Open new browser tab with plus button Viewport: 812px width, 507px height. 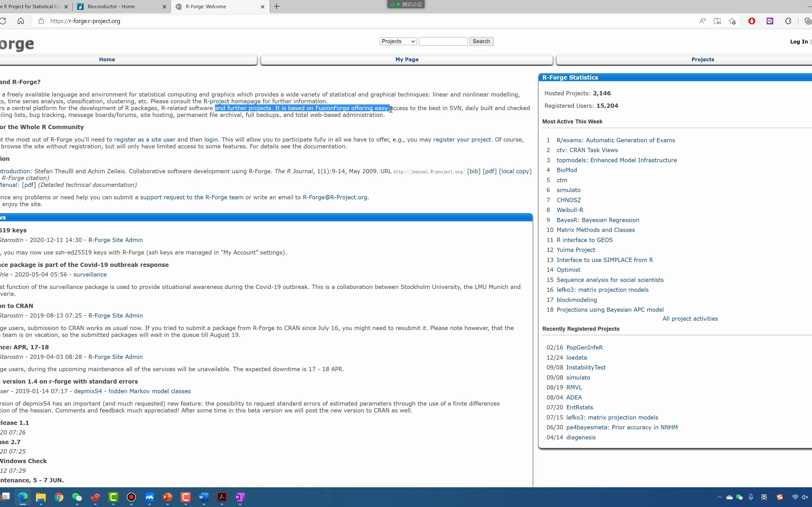pos(277,6)
